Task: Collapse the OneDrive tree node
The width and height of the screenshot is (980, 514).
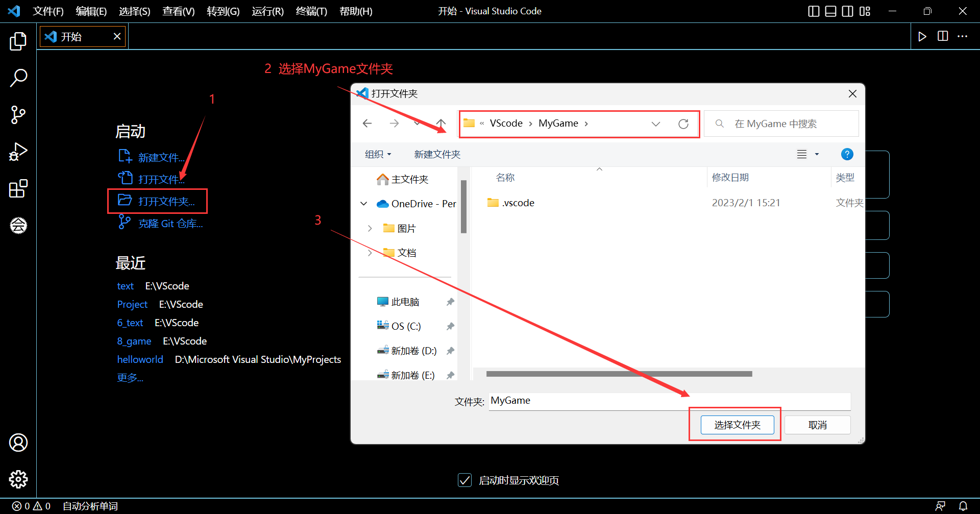Action: click(x=364, y=204)
